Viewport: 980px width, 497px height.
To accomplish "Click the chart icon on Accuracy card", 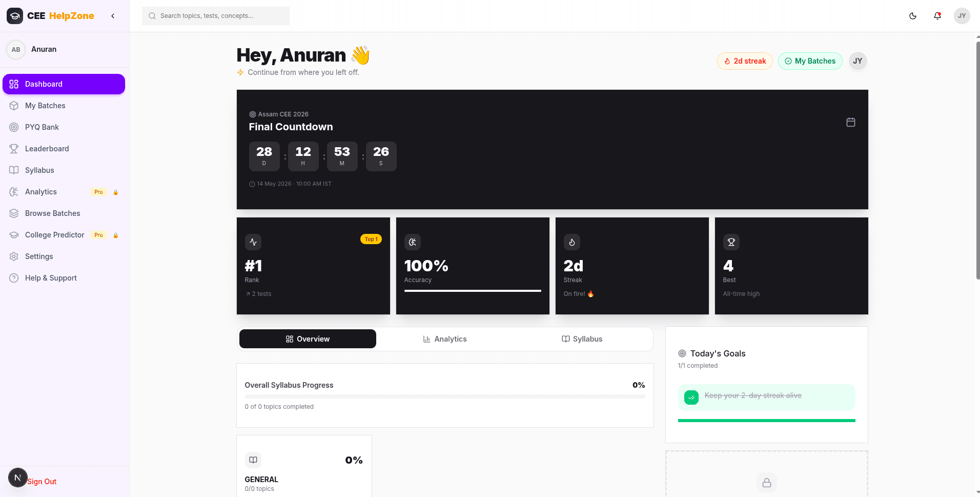I will coord(413,242).
